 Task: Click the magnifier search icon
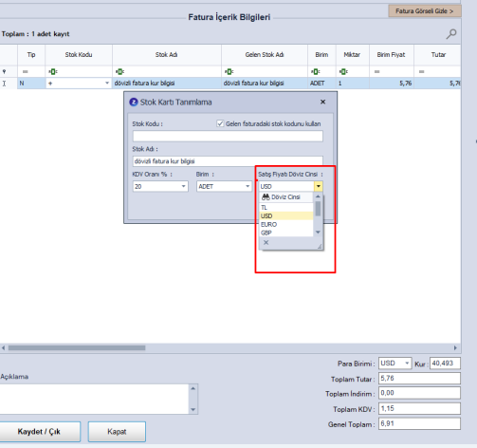[x=451, y=34]
